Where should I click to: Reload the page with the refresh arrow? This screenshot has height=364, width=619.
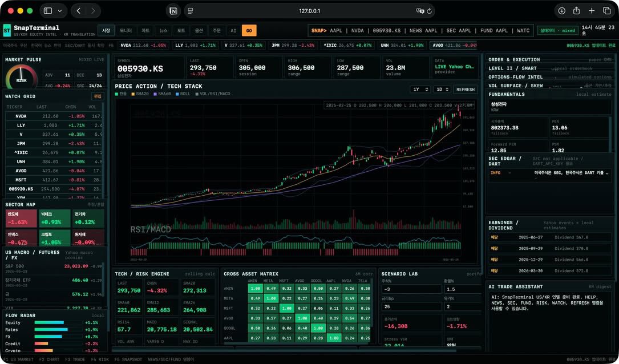point(429,11)
